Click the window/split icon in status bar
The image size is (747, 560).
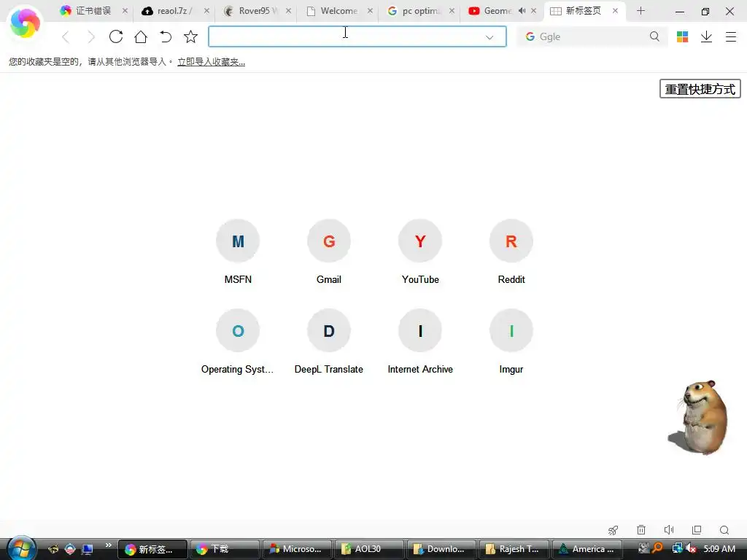[697, 530]
